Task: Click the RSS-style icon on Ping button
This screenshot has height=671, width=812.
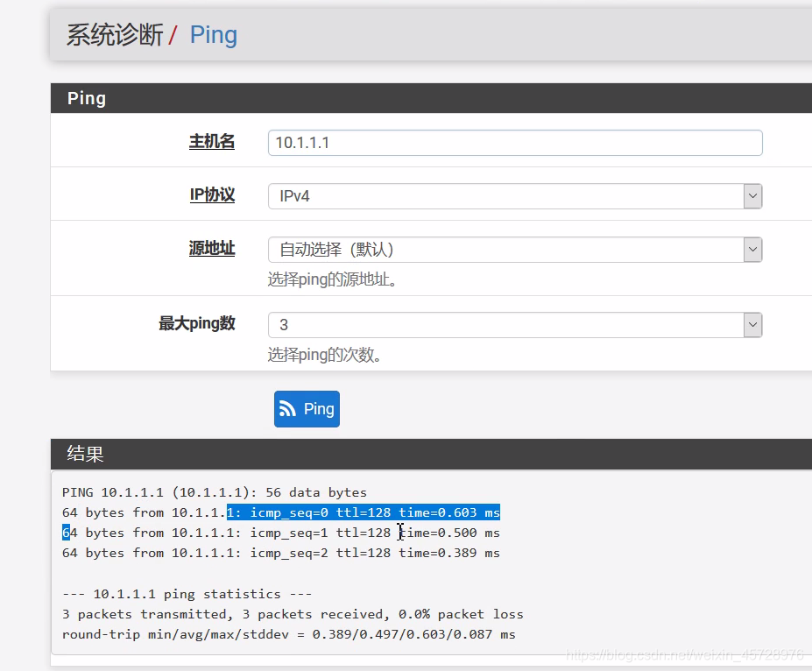Action: (x=287, y=409)
